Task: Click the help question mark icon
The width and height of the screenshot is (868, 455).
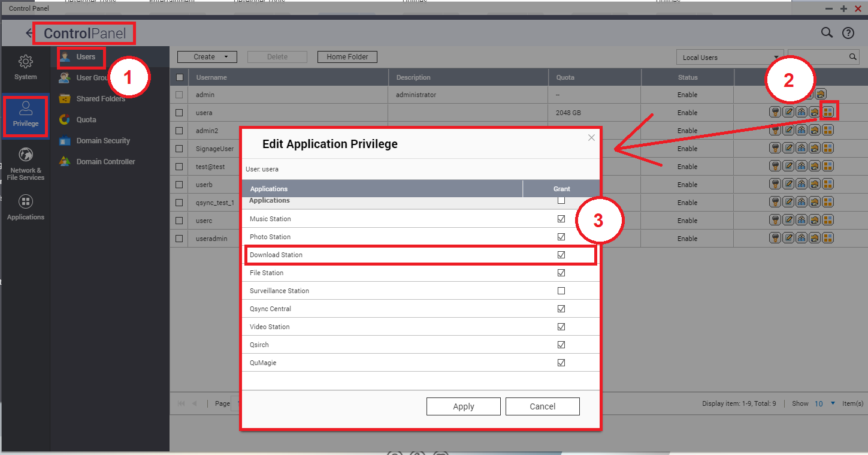Action: click(x=848, y=33)
